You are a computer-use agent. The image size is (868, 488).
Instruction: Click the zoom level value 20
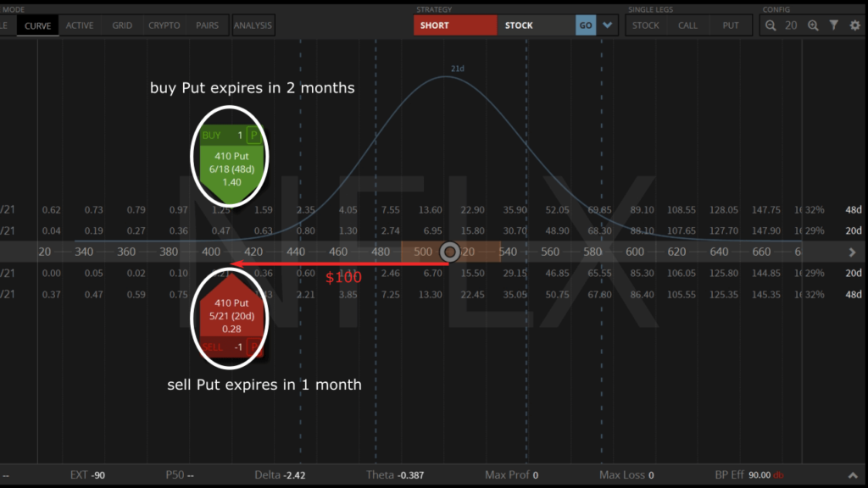791,25
